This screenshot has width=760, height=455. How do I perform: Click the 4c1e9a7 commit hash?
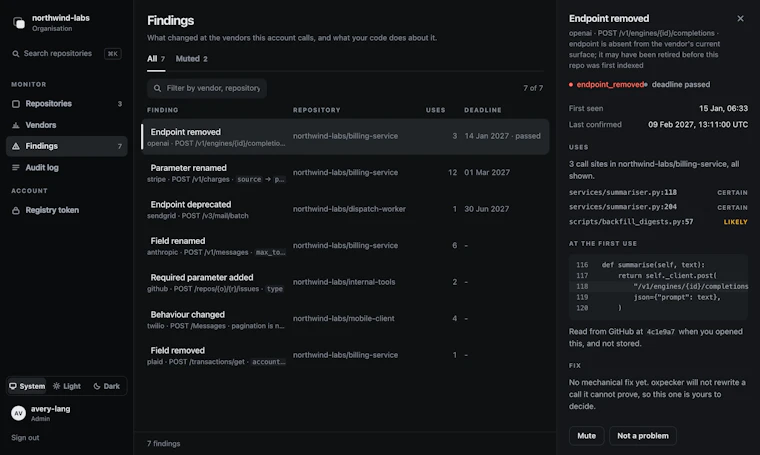pos(660,332)
